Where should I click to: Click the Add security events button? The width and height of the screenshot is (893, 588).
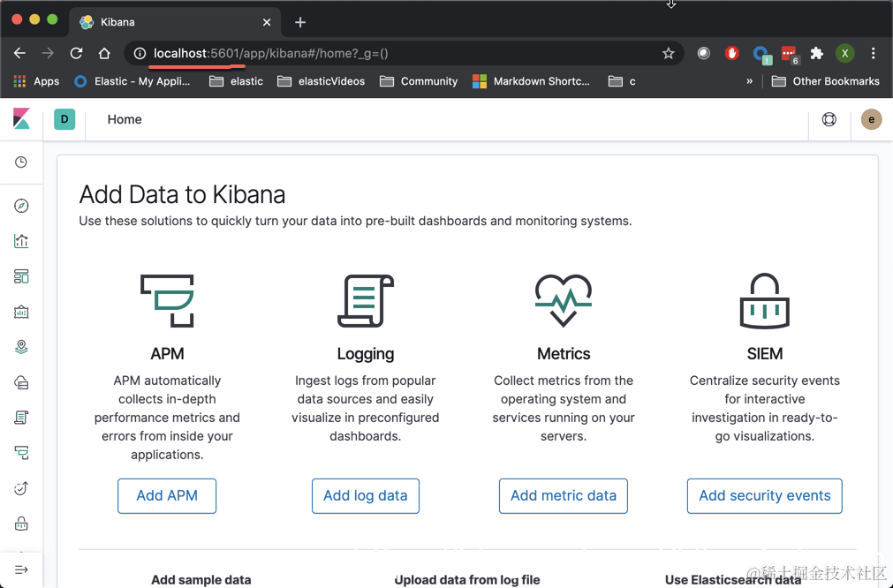point(764,496)
